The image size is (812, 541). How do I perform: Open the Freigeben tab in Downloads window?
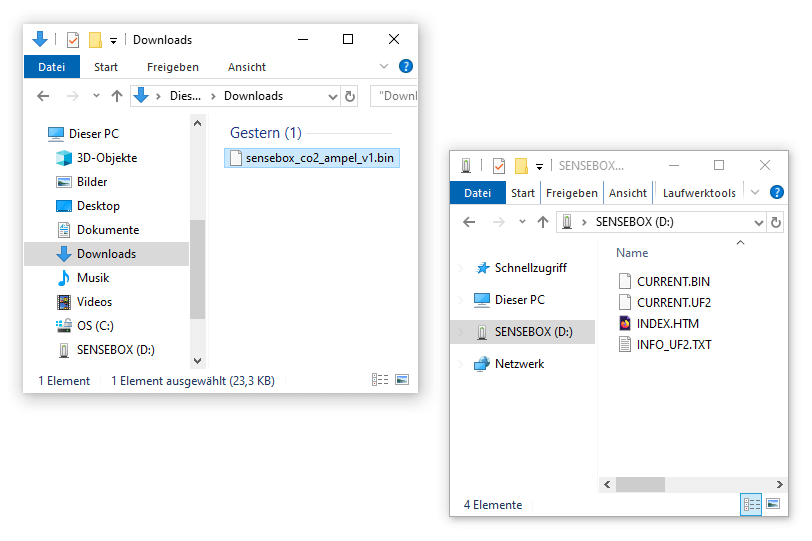pyautogui.click(x=172, y=67)
